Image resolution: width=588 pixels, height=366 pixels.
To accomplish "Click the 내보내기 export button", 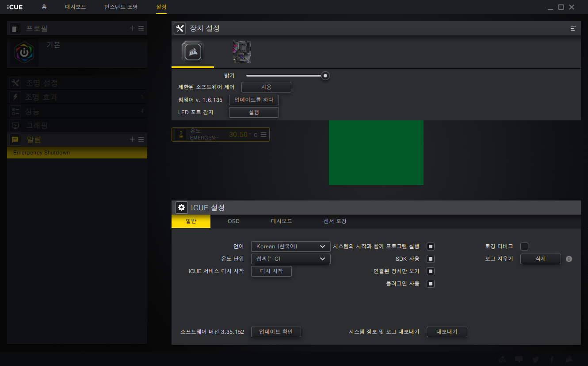I will point(447,332).
